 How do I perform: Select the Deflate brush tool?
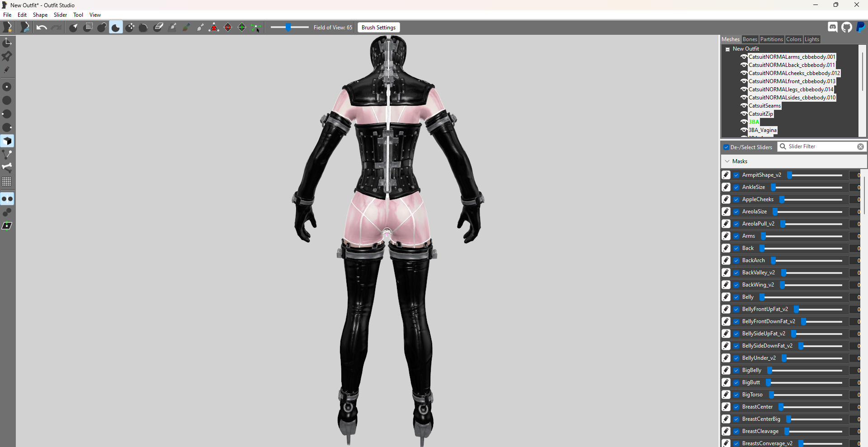(116, 28)
